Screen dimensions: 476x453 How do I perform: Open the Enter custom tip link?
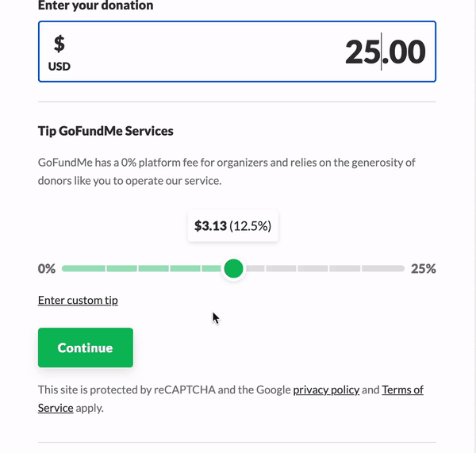pos(78,301)
